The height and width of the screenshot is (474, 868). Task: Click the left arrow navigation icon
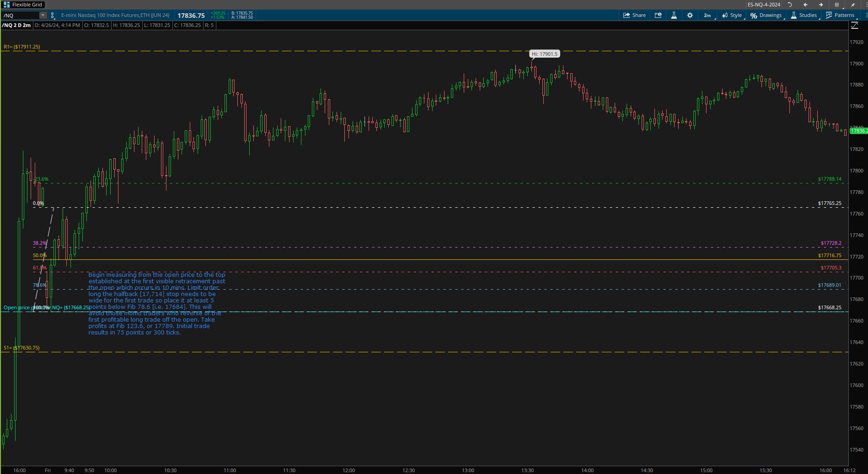click(805, 5)
